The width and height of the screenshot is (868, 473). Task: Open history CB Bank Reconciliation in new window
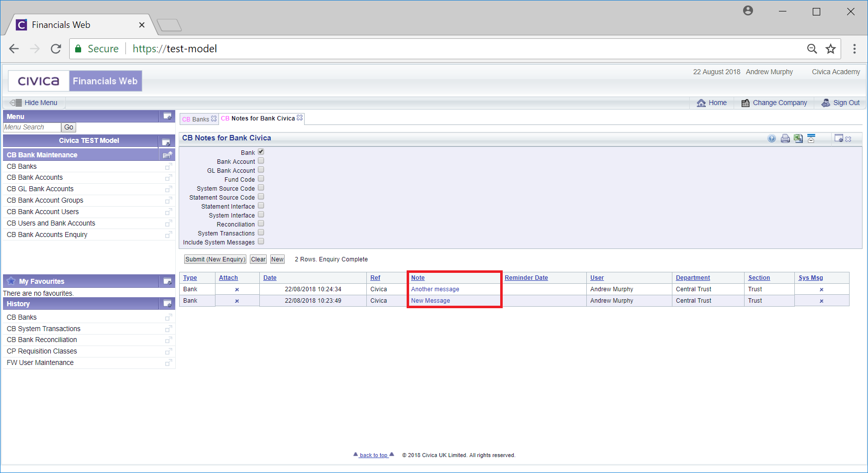169,340
